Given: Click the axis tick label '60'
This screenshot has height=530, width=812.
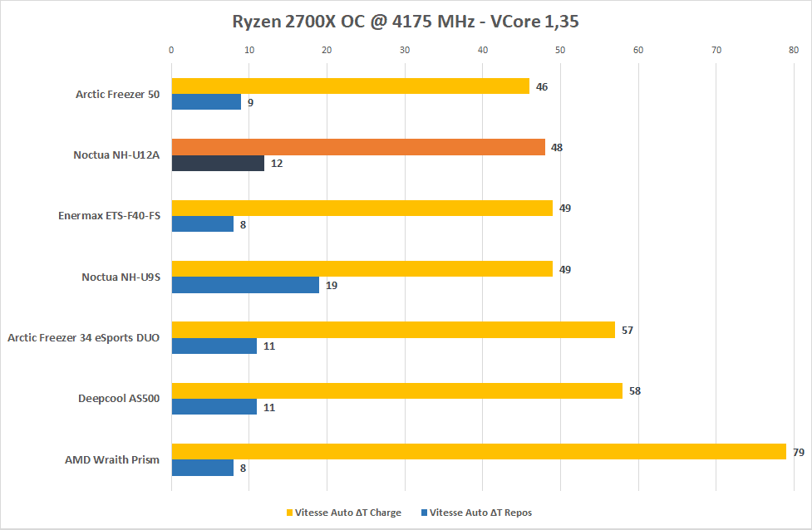Looking at the screenshot, I should click(638, 50).
